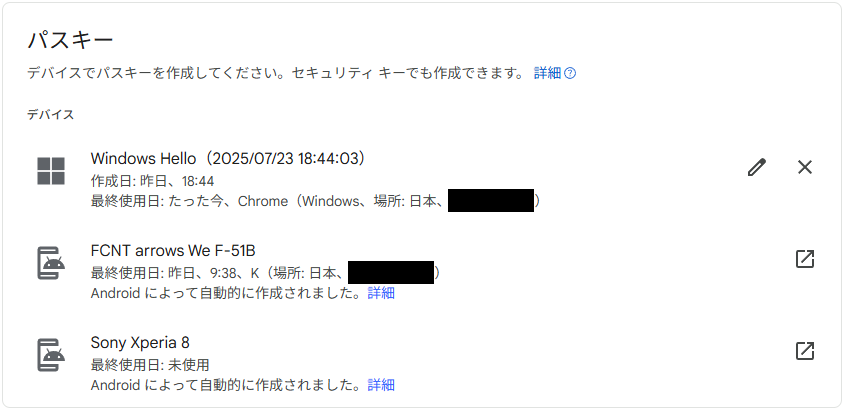This screenshot has height=411, width=843.
Task: Click the Windows logo device icon
Action: (x=51, y=171)
